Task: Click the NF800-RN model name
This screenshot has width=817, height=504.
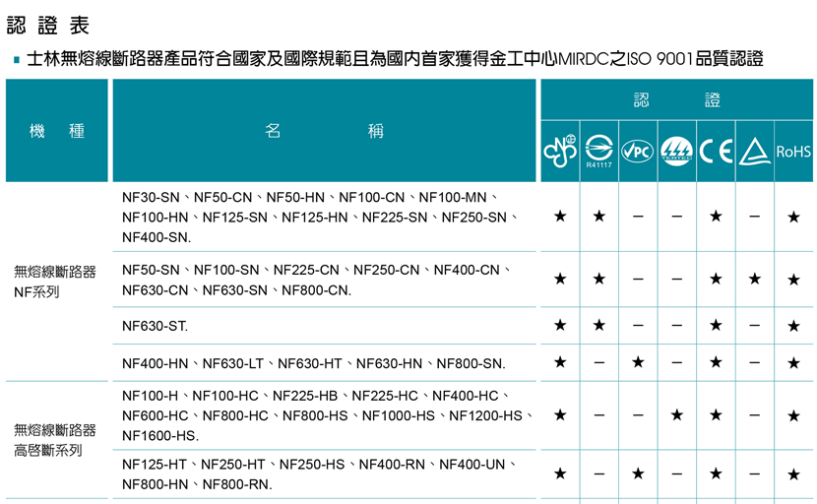Action: (236, 484)
